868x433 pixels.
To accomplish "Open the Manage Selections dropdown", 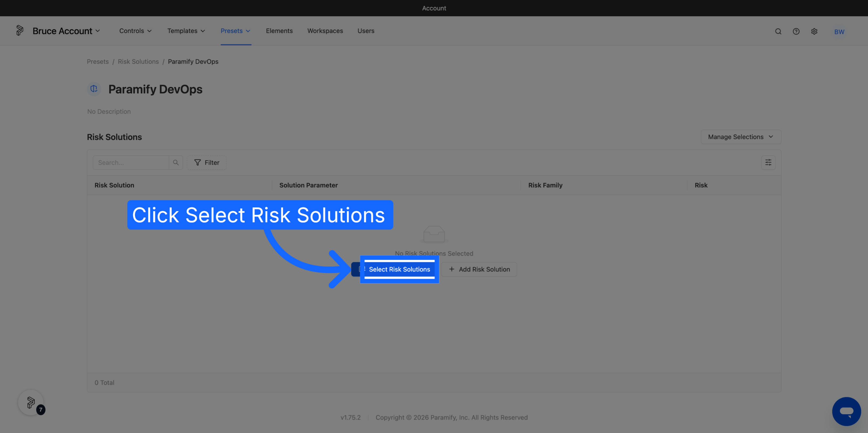I will (x=741, y=137).
